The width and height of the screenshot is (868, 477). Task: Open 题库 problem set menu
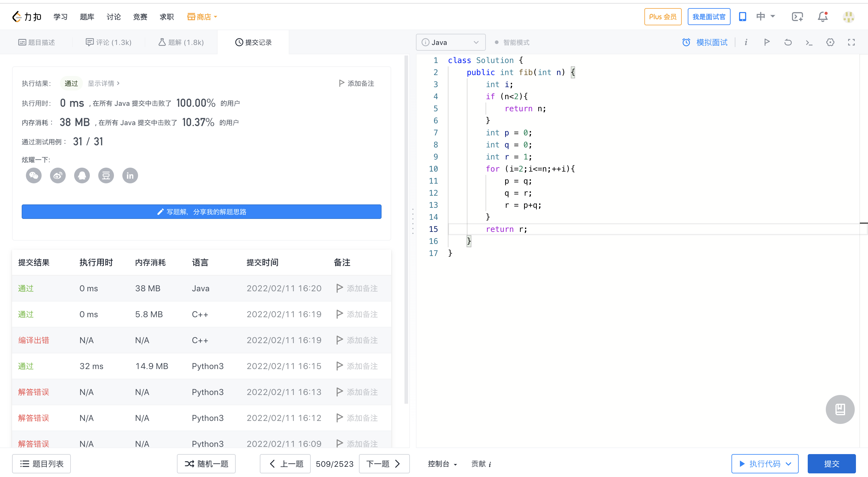(x=87, y=17)
